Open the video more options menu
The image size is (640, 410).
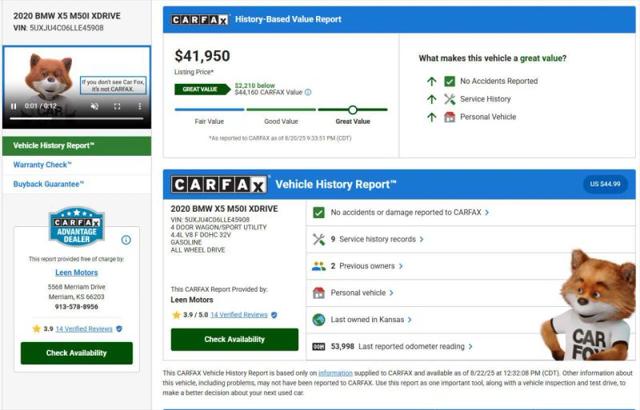(140, 106)
